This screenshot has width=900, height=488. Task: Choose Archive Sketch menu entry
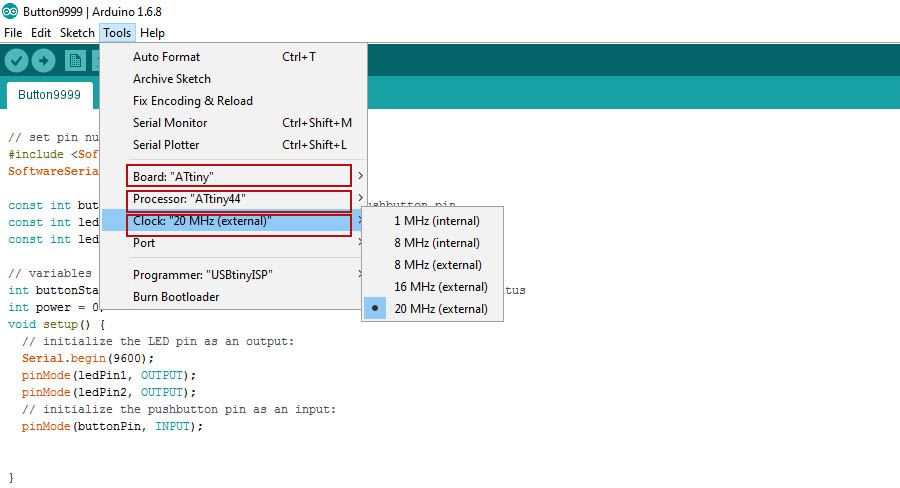click(x=234, y=79)
